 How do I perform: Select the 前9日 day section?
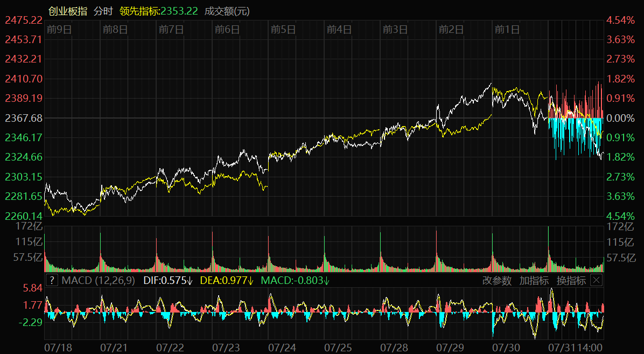pyautogui.click(x=59, y=30)
